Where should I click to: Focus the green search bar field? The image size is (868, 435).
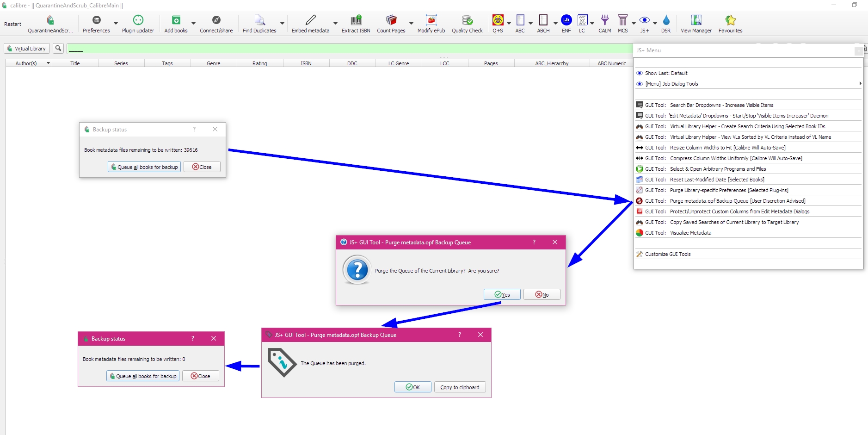click(x=349, y=48)
